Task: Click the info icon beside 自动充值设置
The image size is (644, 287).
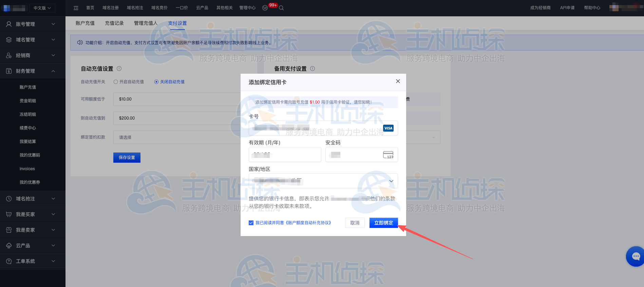Action: (x=119, y=69)
